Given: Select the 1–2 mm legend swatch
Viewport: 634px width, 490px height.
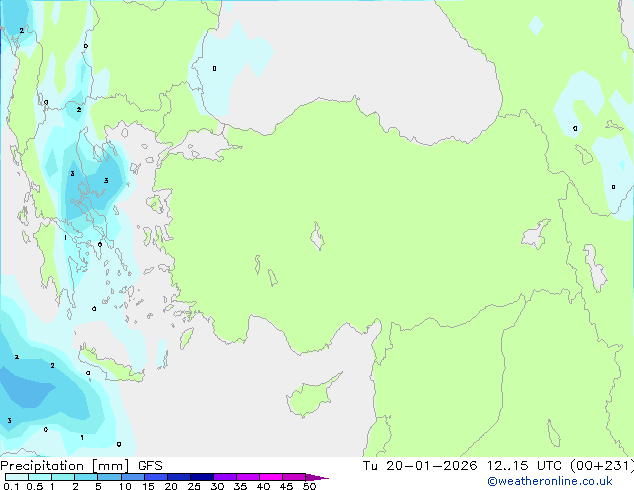Looking at the screenshot, I should tap(63, 477).
